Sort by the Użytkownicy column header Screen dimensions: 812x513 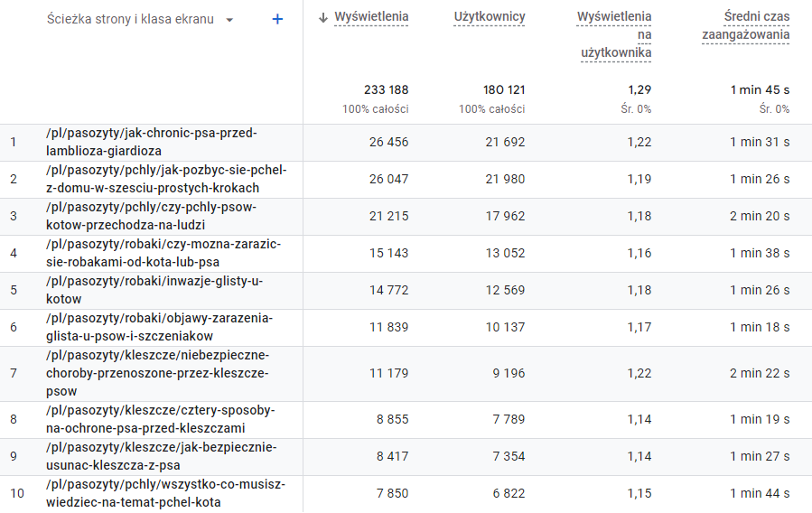tap(489, 17)
